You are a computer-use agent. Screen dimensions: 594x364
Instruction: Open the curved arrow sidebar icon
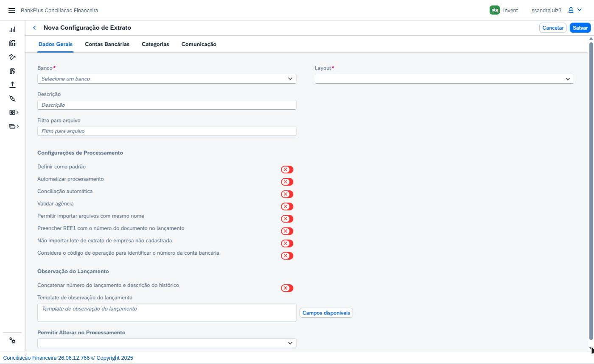click(12, 57)
